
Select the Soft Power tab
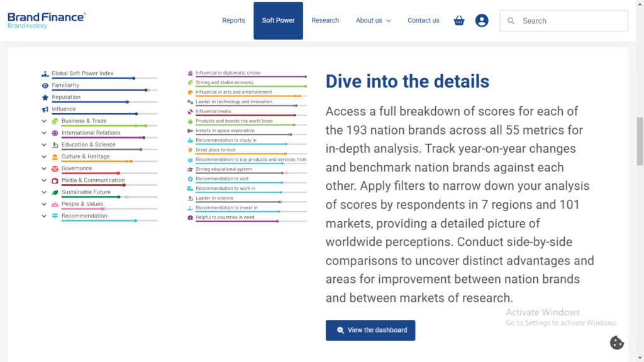pyautogui.click(x=278, y=21)
